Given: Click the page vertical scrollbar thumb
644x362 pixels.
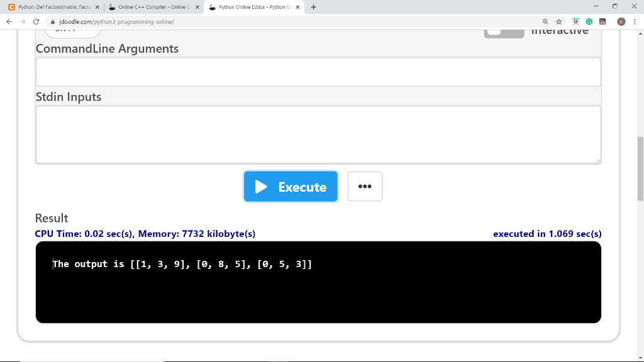Looking at the screenshot, I should 640,168.
